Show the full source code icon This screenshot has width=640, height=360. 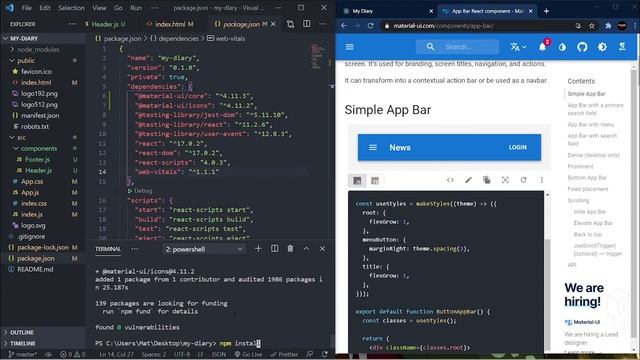coord(450,180)
